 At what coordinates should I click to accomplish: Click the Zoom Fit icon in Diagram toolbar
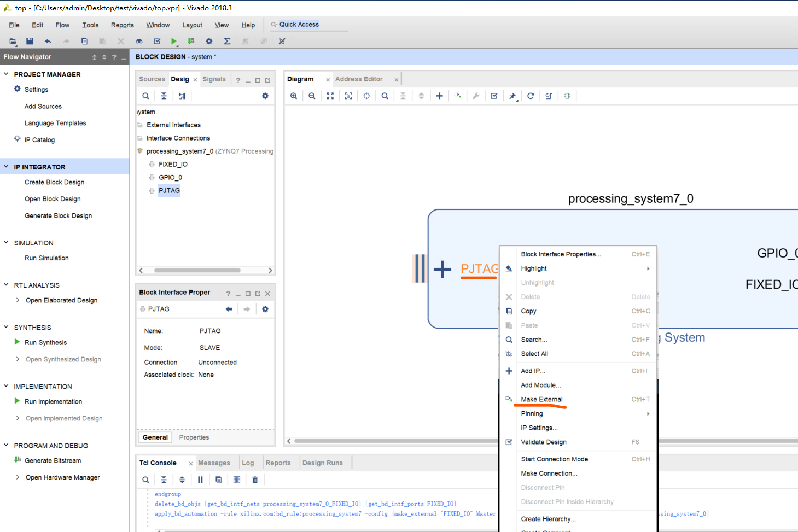330,96
